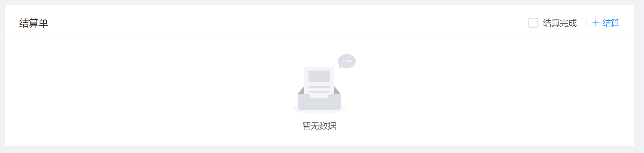The image size is (644, 153).
Task: Tick the 结算完成 checkbox
Action: coord(533,23)
